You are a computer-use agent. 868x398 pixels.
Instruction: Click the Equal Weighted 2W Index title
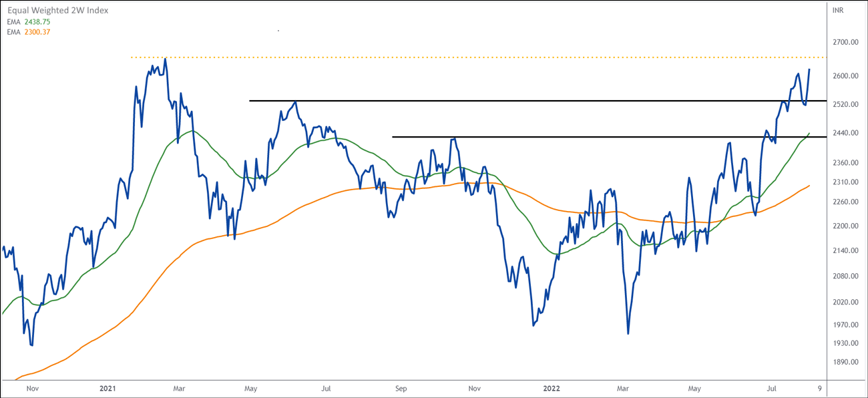pyautogui.click(x=57, y=11)
